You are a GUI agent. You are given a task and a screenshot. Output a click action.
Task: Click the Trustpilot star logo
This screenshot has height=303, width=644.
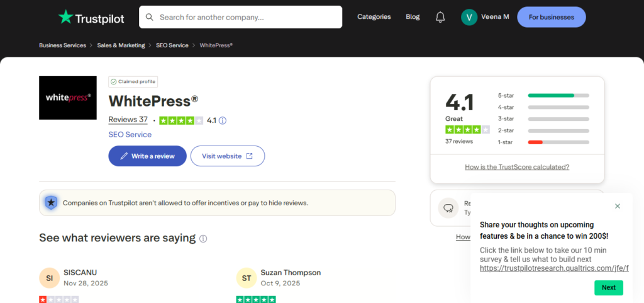pos(65,17)
